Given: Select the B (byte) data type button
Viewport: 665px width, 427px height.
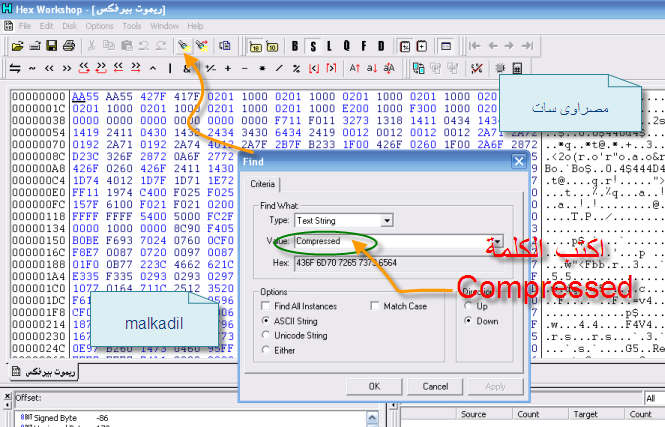Looking at the screenshot, I should (x=295, y=46).
